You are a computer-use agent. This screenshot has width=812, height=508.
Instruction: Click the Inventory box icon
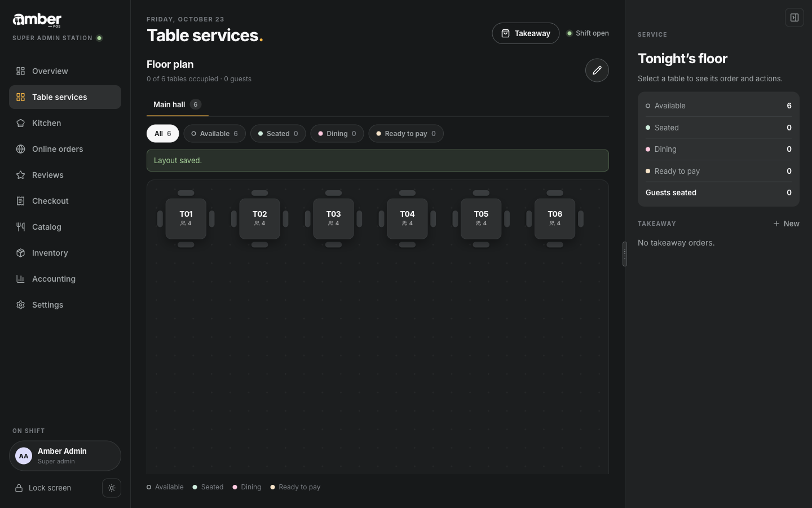[20, 253]
